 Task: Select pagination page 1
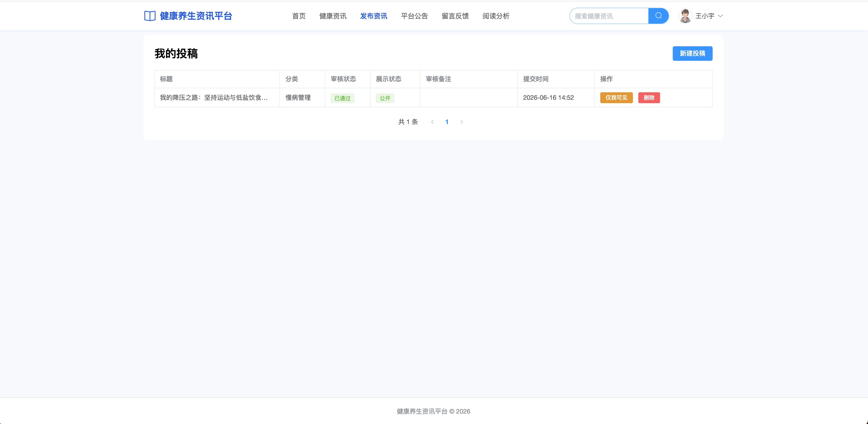click(447, 122)
